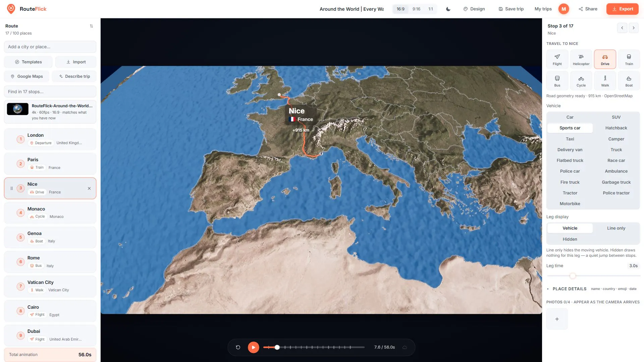Screen dimensions: 644x362
Task: Choose the SUV vehicle
Action: [x=616, y=117]
